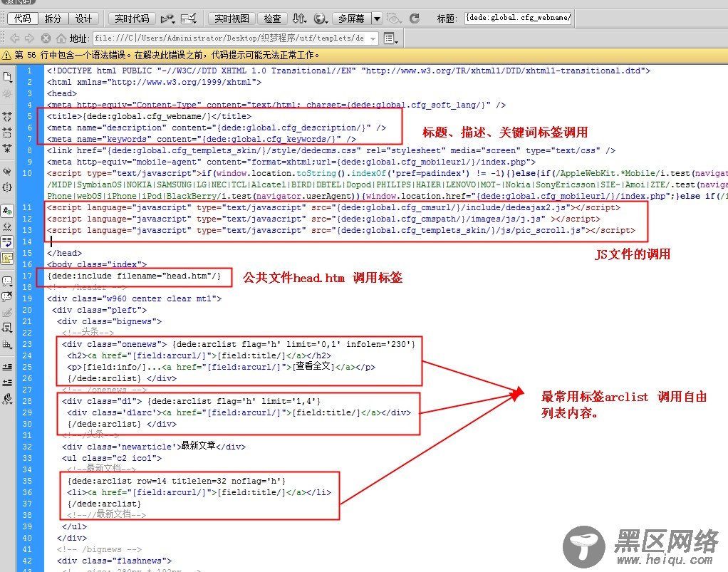This screenshot has height=572, width=728.
Task: Click the <div class="bignews"> line
Action: point(109,321)
